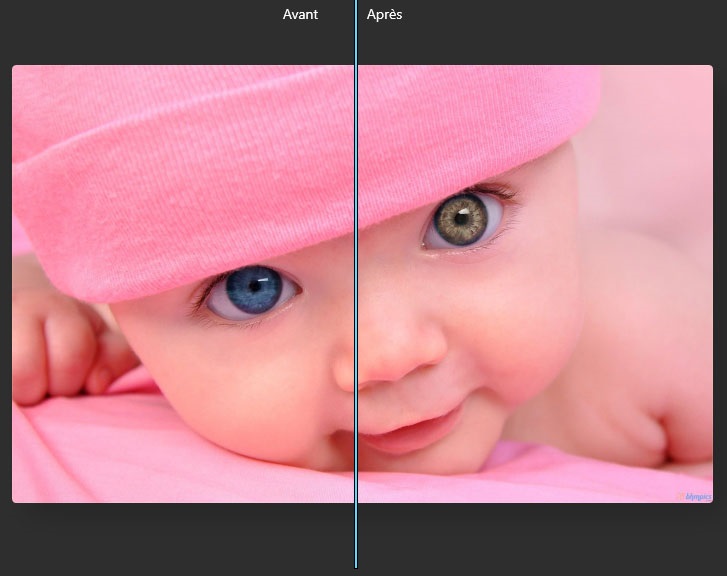The image size is (727, 576).
Task: Click the dark empty area below the Avant image
Action: 180,538
